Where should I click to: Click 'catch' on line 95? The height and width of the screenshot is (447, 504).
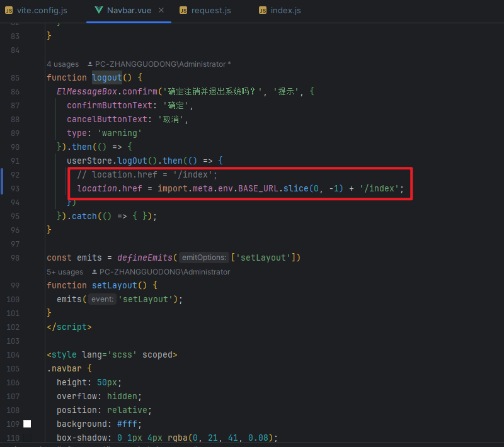click(84, 216)
